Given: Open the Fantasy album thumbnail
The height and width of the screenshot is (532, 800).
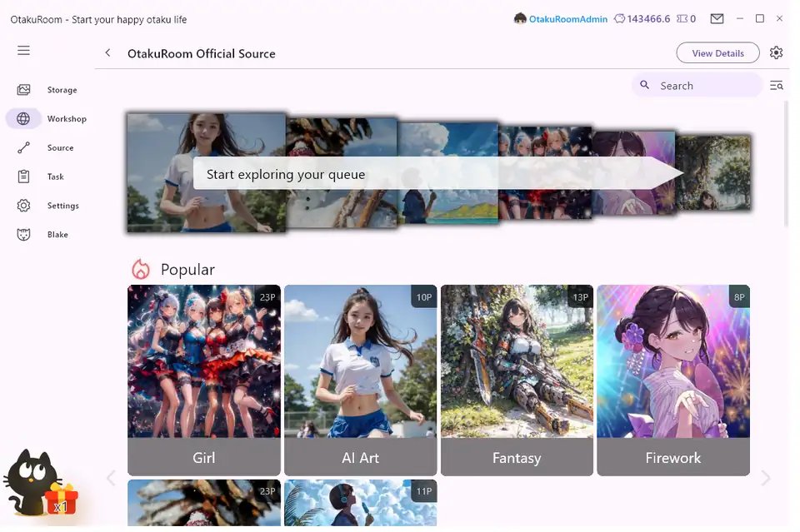Looking at the screenshot, I should 517,362.
